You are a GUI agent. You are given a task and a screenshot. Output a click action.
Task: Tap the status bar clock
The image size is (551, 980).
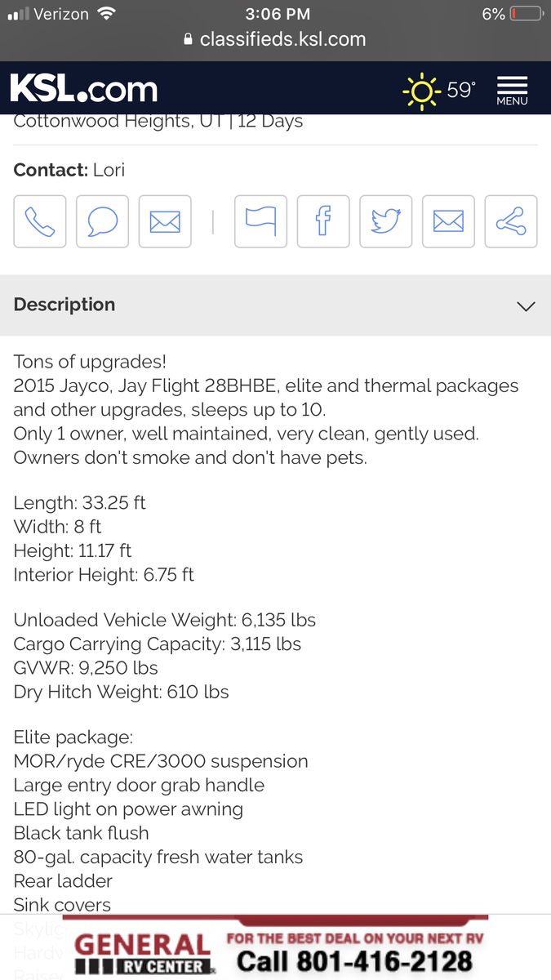point(277,14)
